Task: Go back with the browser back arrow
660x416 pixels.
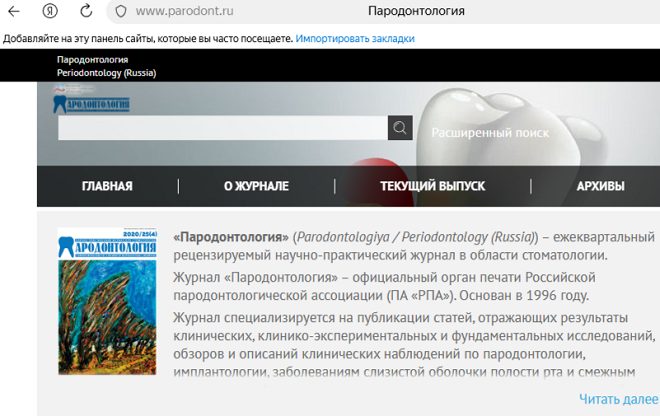Action: click(x=14, y=11)
